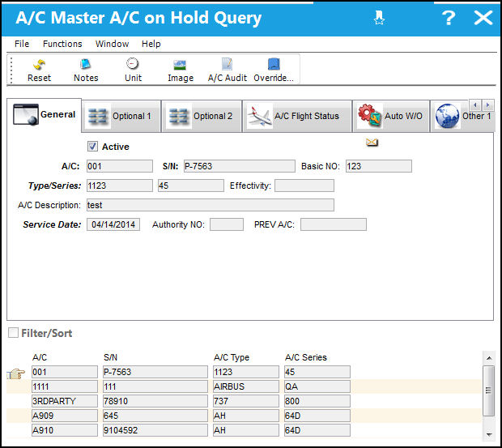Screen dimensions: 502x448
Task: Click S/N cell 111 in list
Action: click(x=155, y=386)
